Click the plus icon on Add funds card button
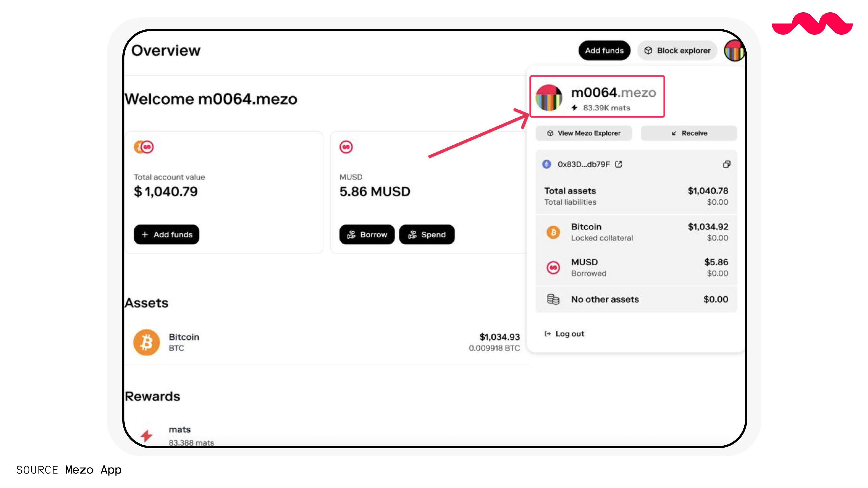The height and width of the screenshot is (488, 868). click(145, 235)
